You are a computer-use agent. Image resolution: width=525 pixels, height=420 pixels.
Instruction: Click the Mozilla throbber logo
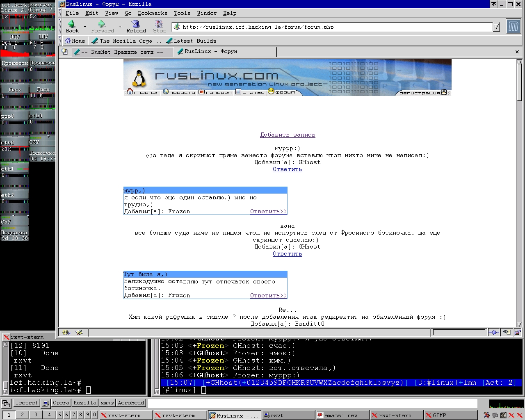pyautogui.click(x=513, y=27)
